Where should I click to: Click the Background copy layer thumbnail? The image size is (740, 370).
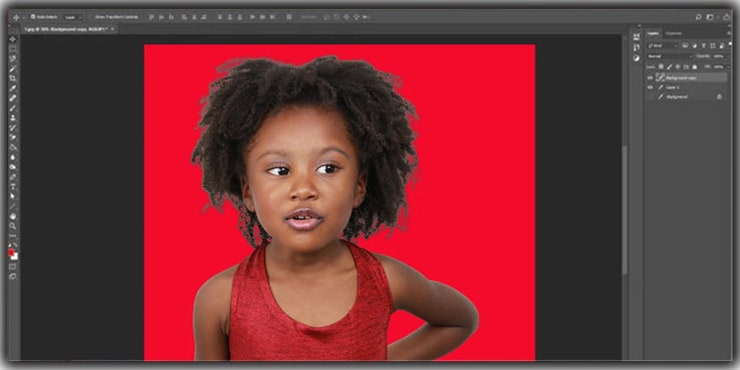660,78
